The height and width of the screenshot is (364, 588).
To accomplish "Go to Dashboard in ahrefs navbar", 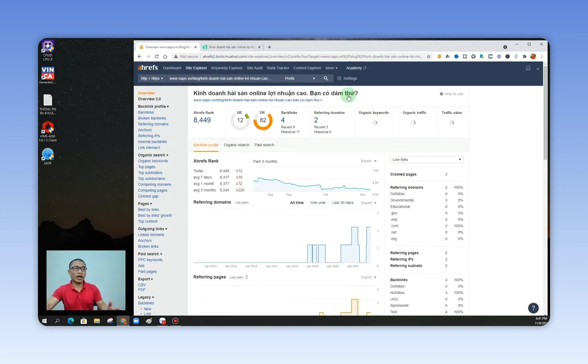I will 172,68.
